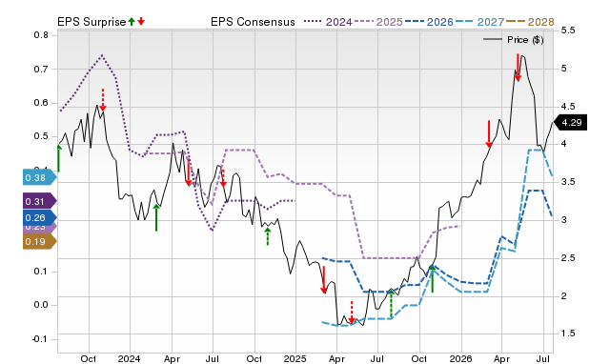Click the -0.1 label on the EPS axis
The height and width of the screenshot is (364, 610).
[x=39, y=338]
